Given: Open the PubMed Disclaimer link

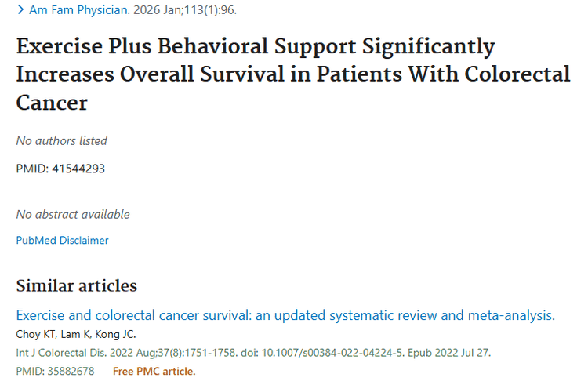Looking at the screenshot, I should click(62, 241).
